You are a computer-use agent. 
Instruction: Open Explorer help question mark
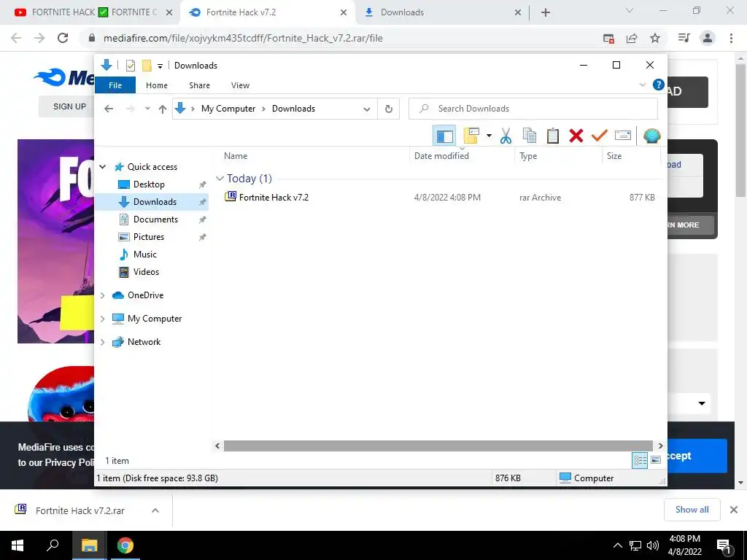pos(659,85)
